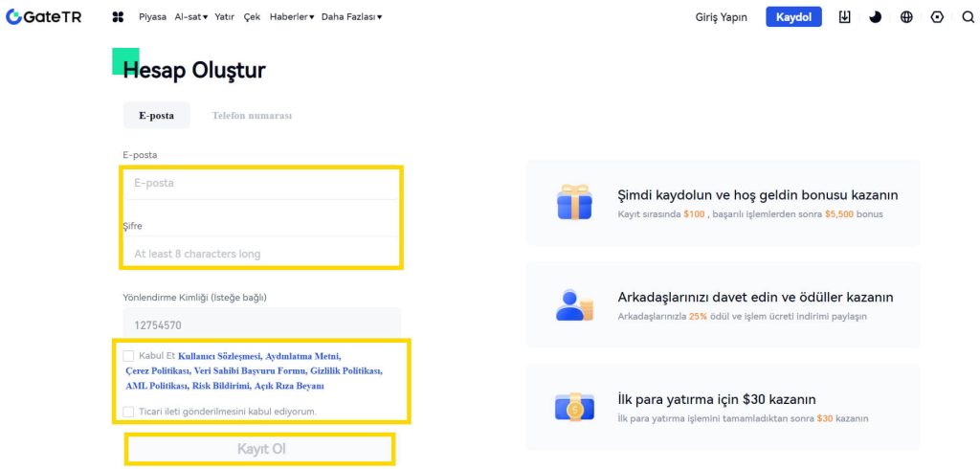Click the Kayıt Ol submit button

pos(260,449)
